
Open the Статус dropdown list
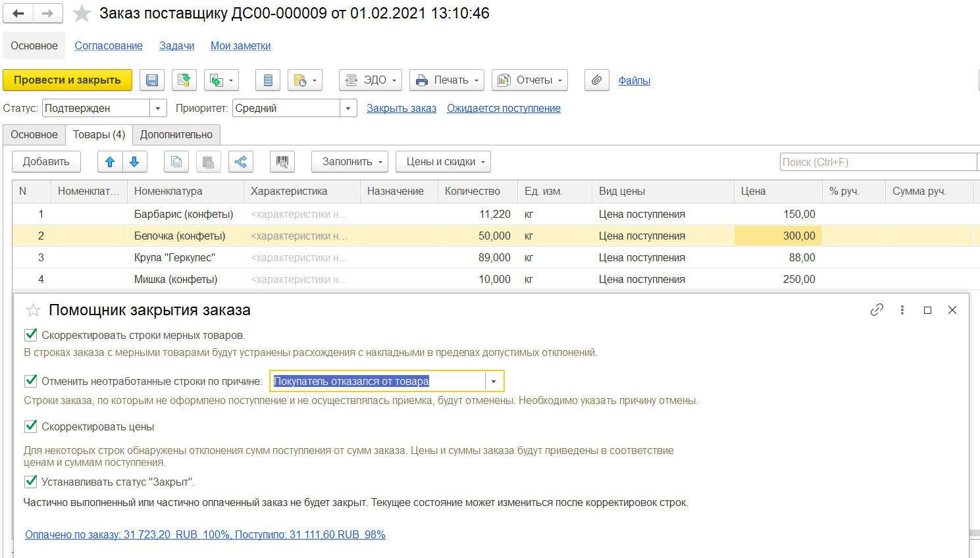pos(158,108)
